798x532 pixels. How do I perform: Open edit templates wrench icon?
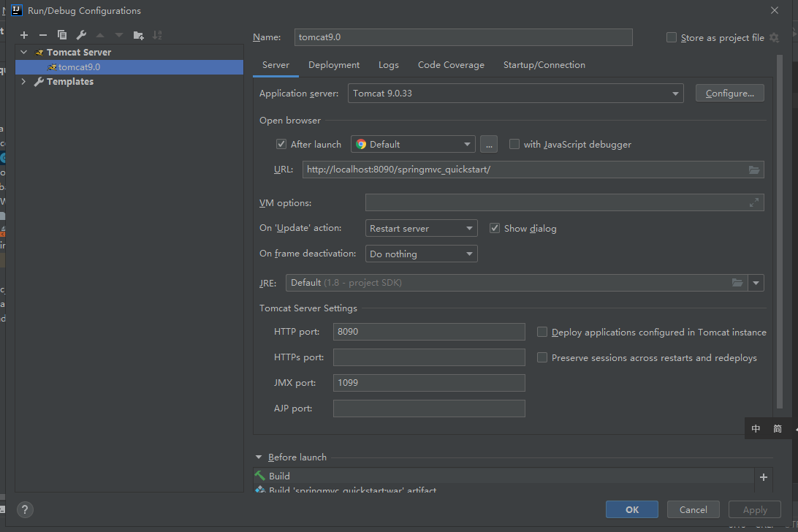[81, 35]
